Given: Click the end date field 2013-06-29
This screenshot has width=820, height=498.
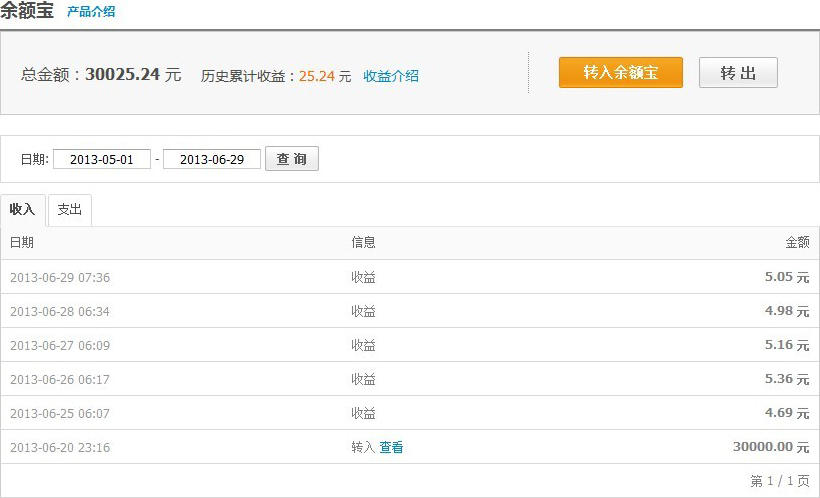Looking at the screenshot, I should pos(212,159).
